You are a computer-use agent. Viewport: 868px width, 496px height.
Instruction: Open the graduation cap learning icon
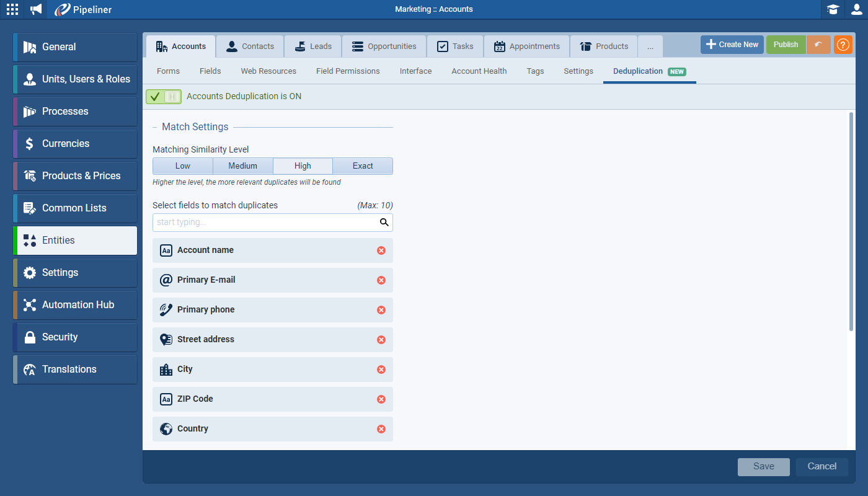833,9
